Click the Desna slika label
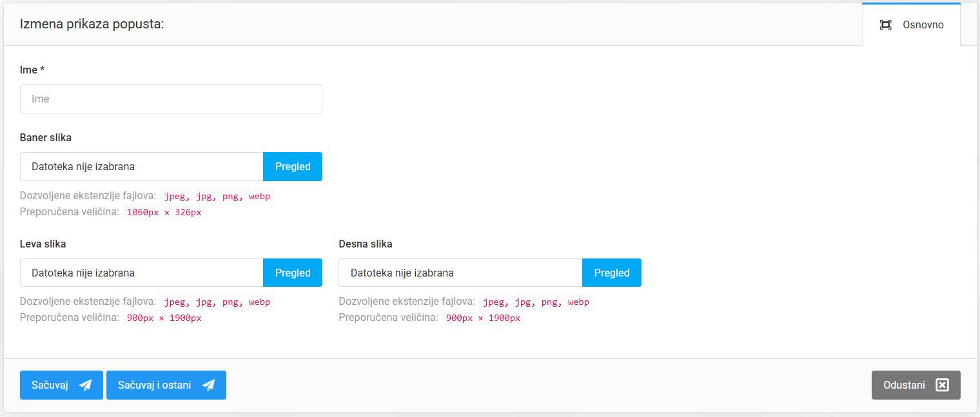980x417 pixels. pos(366,244)
